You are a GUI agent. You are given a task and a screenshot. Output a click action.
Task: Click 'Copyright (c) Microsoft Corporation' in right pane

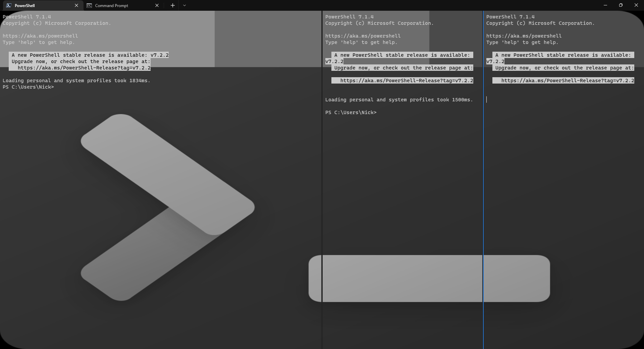click(540, 23)
